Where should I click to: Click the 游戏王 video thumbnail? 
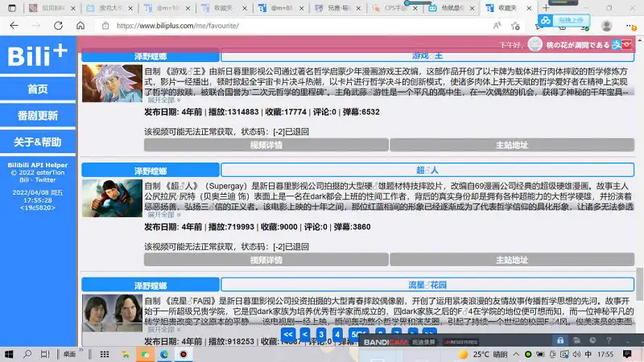pos(112,84)
